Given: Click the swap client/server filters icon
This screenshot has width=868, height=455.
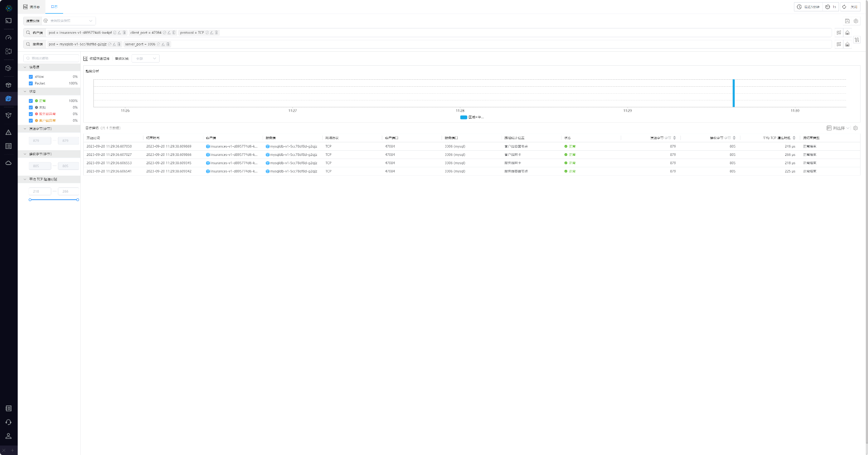Looking at the screenshot, I should click(857, 39).
